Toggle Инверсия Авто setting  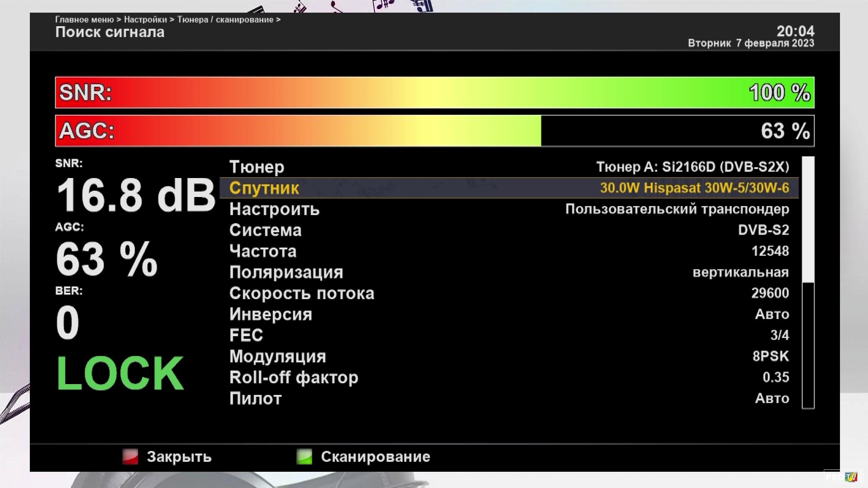(772, 314)
